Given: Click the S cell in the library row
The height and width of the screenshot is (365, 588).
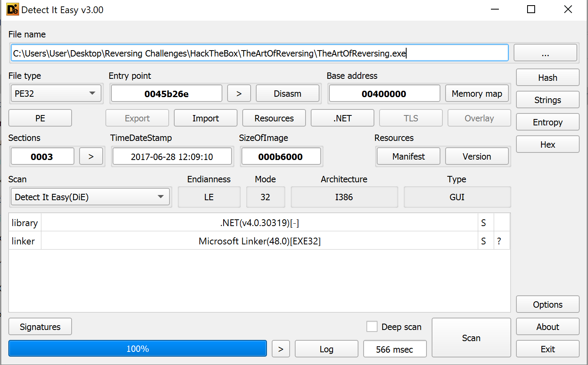Looking at the screenshot, I should (486, 223).
